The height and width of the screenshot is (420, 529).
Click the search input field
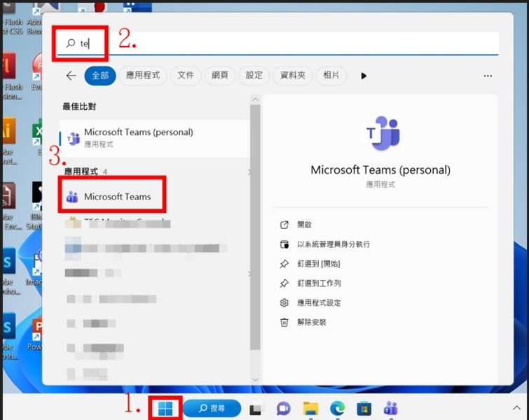coord(280,43)
